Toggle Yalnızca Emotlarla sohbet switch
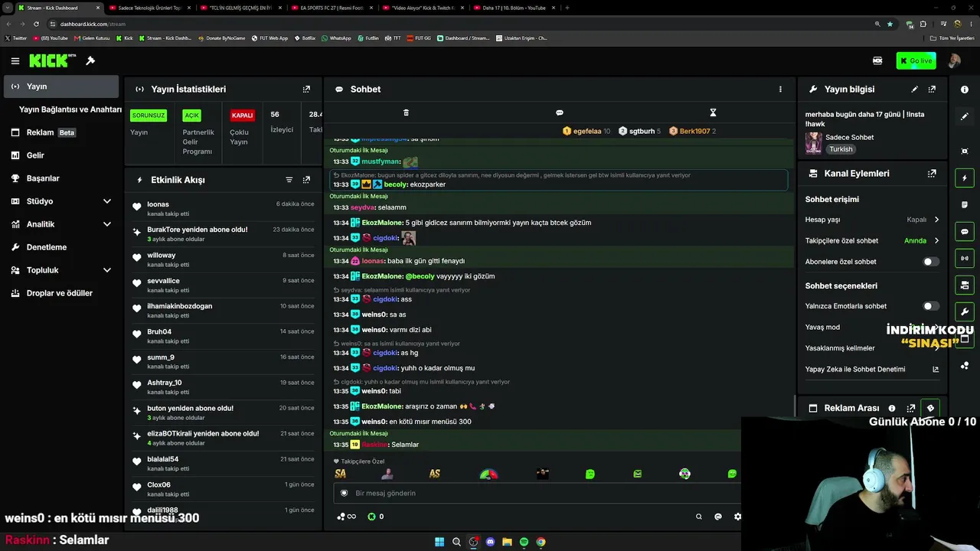Screen dimensions: 980x551 tap(930, 306)
